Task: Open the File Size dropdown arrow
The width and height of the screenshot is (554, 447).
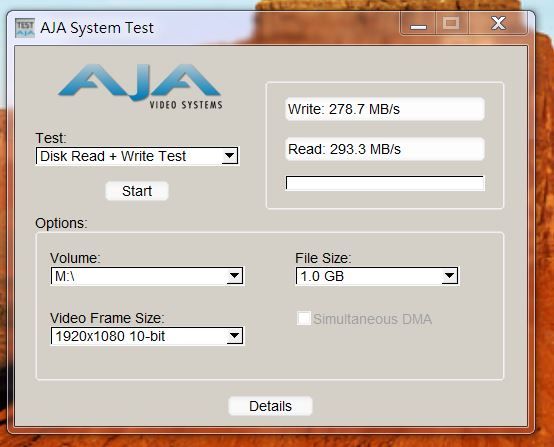Action: pos(449,276)
